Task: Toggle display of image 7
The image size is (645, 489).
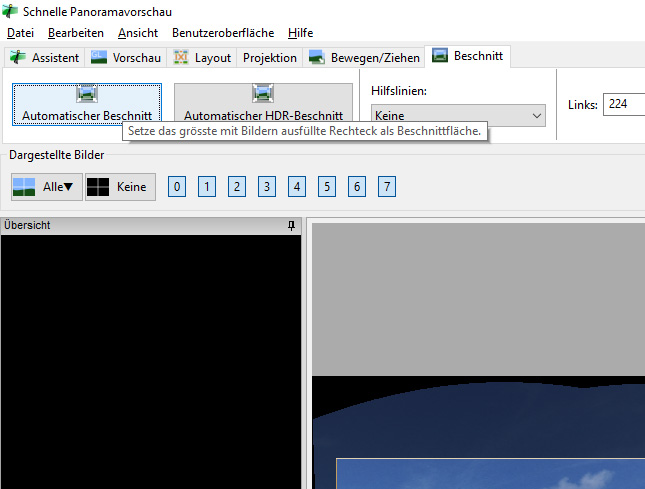Action: [387, 187]
